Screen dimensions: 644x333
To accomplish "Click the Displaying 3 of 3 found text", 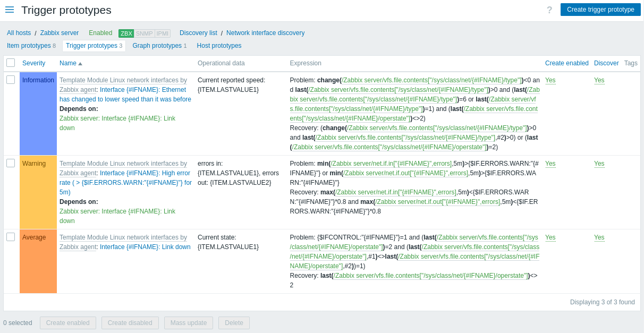I will pyautogui.click(x=603, y=302).
